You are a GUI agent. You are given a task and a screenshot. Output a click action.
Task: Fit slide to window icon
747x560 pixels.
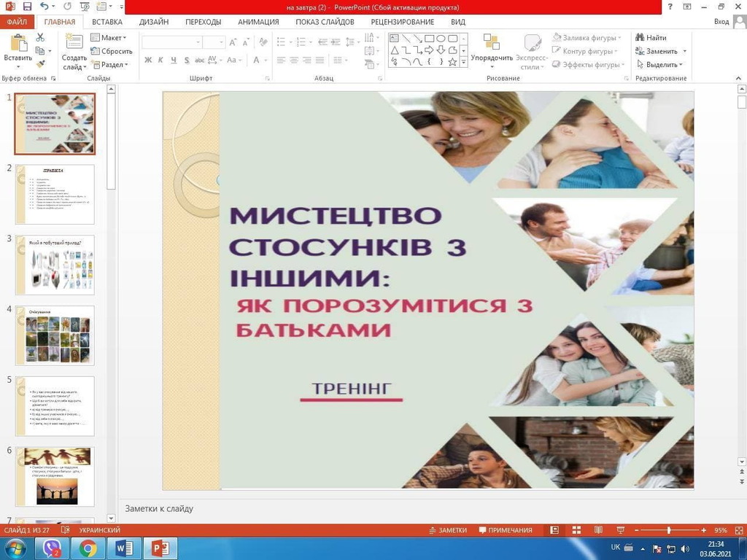click(x=738, y=530)
